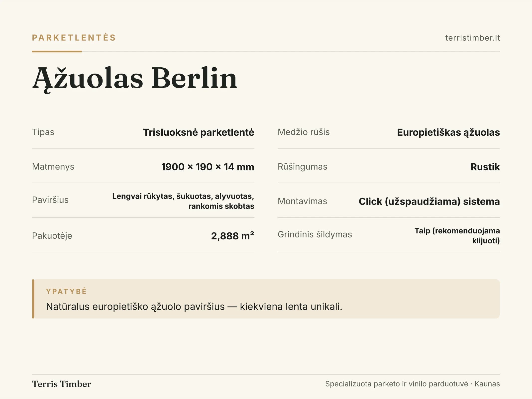Select the 2,888 m² package value
The width and height of the screenshot is (532, 399).
(x=232, y=236)
